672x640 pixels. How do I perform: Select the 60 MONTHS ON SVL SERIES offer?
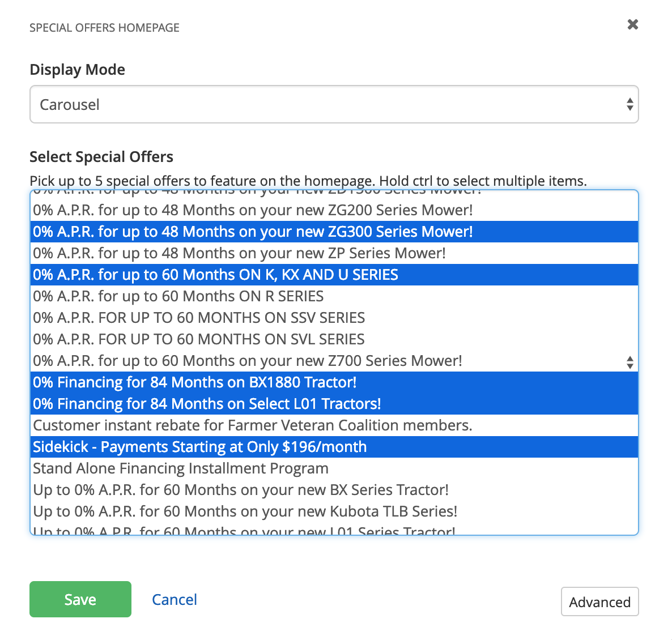coord(334,339)
